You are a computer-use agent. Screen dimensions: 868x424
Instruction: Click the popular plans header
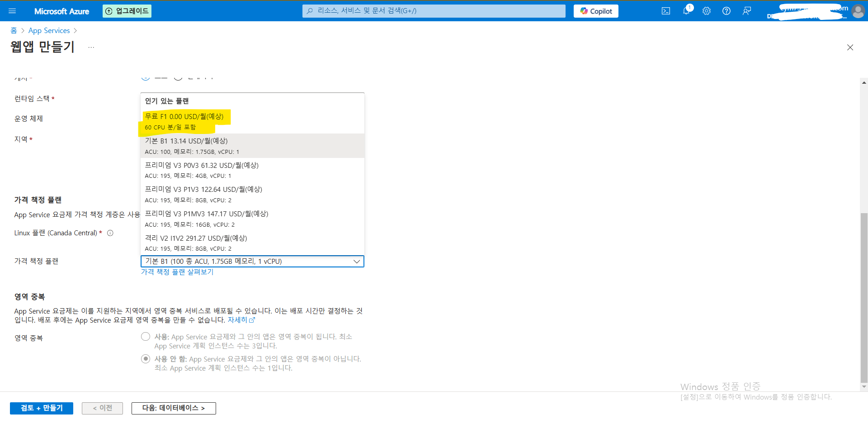click(167, 101)
